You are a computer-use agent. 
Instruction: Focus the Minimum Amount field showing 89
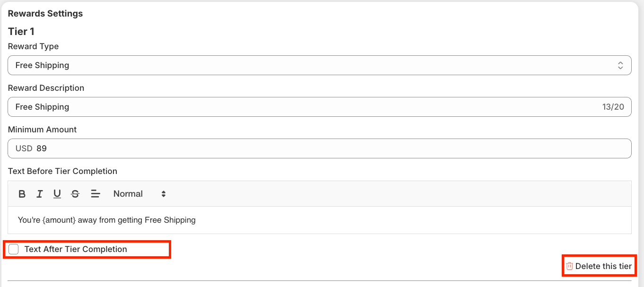331,148
